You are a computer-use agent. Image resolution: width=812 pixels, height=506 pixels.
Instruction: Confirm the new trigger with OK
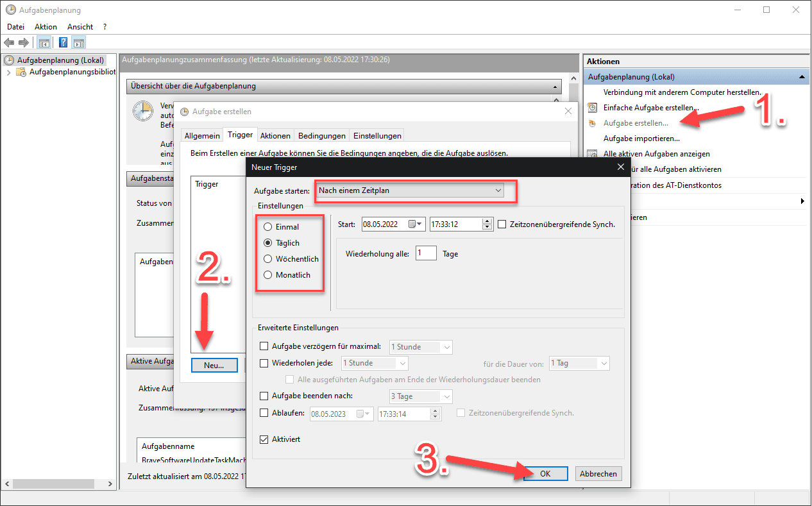coord(545,474)
